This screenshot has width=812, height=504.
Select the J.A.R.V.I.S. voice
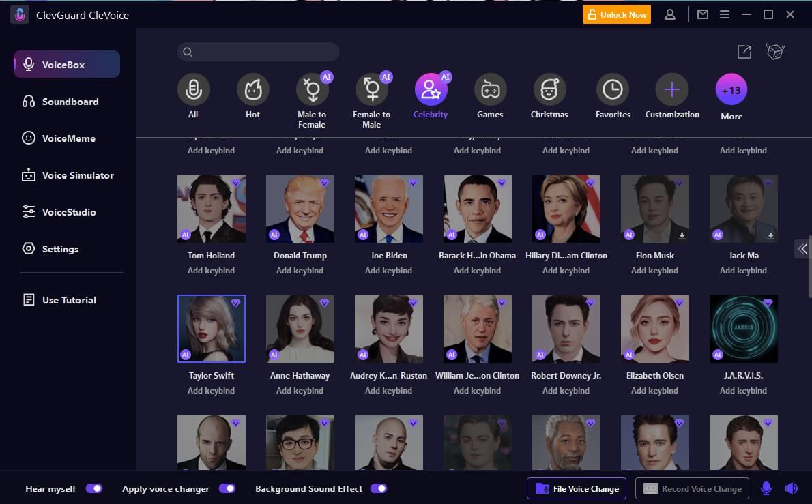pyautogui.click(x=743, y=329)
